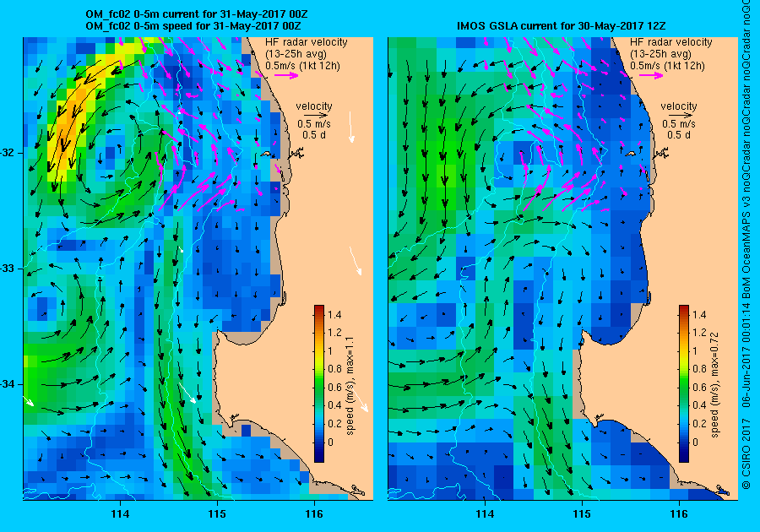Click '0.5 m/s' under velocity in right panel
This screenshot has height=532, width=760.
(x=679, y=124)
